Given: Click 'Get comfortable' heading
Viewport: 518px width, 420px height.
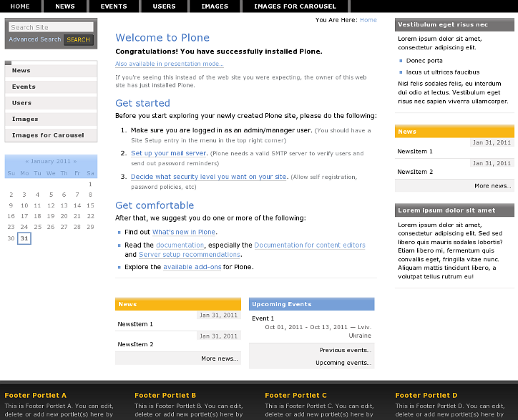Looking at the screenshot, I should tap(155, 205).
